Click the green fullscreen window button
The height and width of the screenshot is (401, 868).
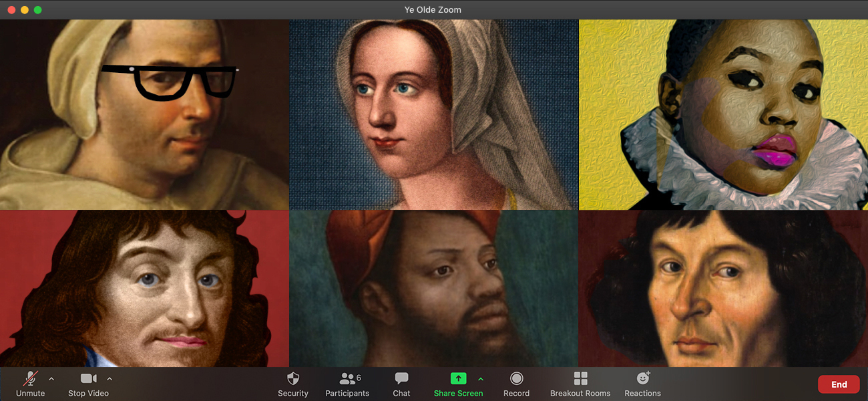[x=38, y=10]
